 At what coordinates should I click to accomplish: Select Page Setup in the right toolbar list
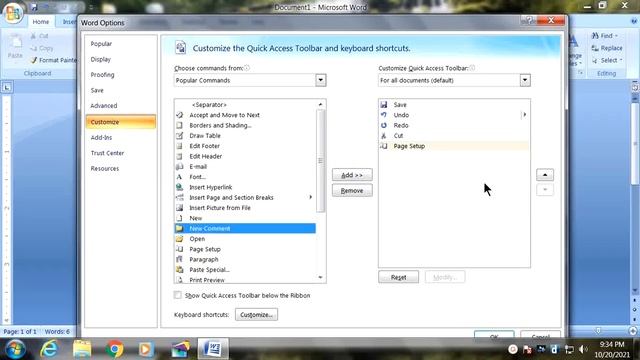pyautogui.click(x=454, y=146)
